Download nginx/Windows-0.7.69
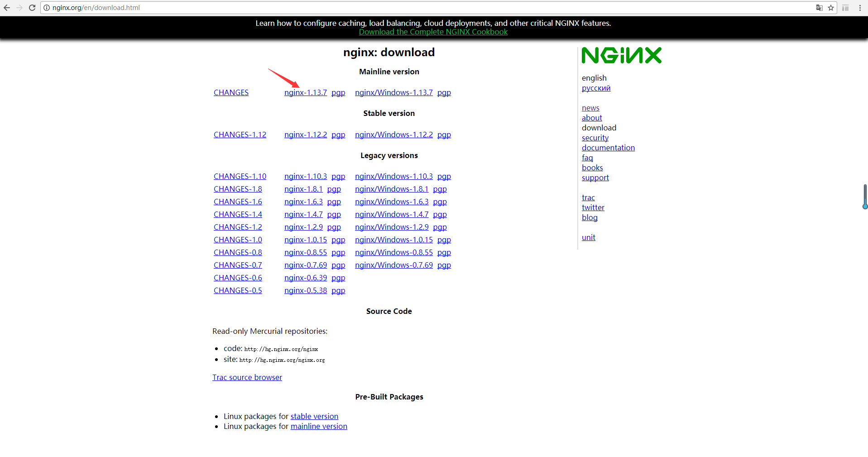 394,265
